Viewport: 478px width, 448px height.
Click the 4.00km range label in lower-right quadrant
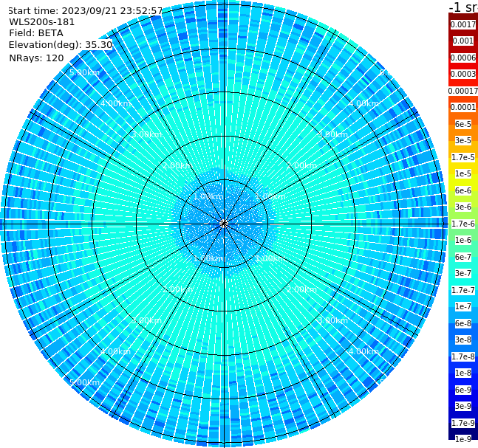[363, 351]
